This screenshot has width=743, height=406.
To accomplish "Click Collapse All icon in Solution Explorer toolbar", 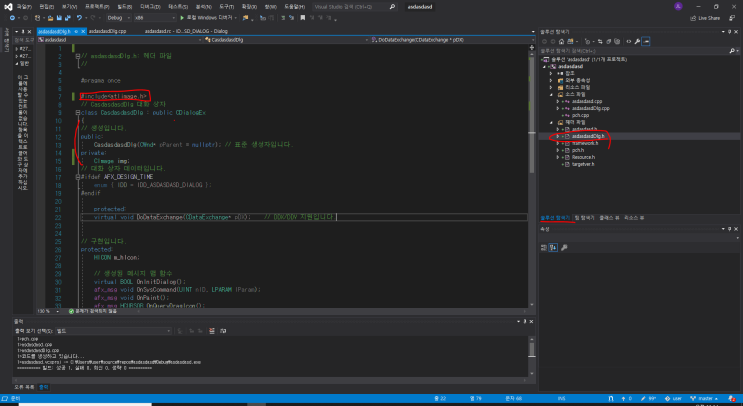I will [x=609, y=41].
